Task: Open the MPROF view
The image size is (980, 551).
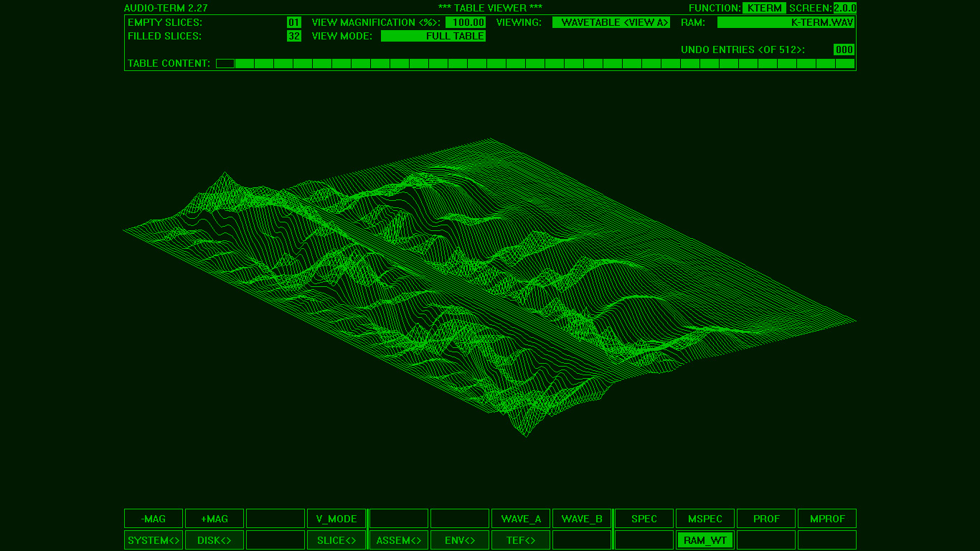Action: [x=827, y=519]
